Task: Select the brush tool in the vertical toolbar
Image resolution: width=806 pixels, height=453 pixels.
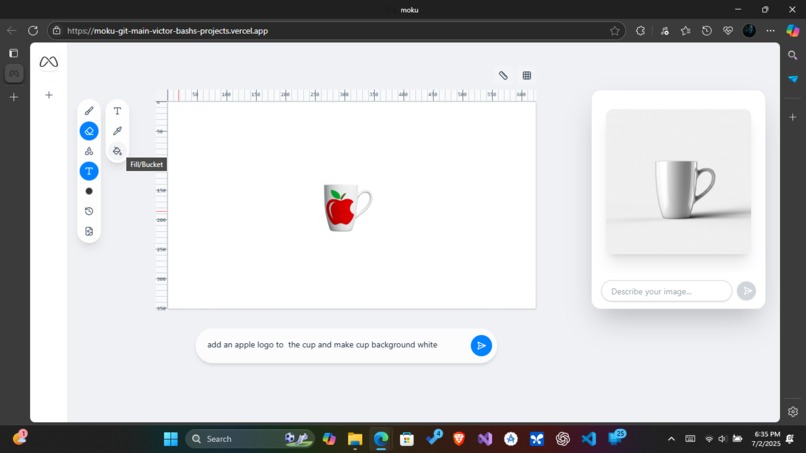Action: click(x=89, y=111)
